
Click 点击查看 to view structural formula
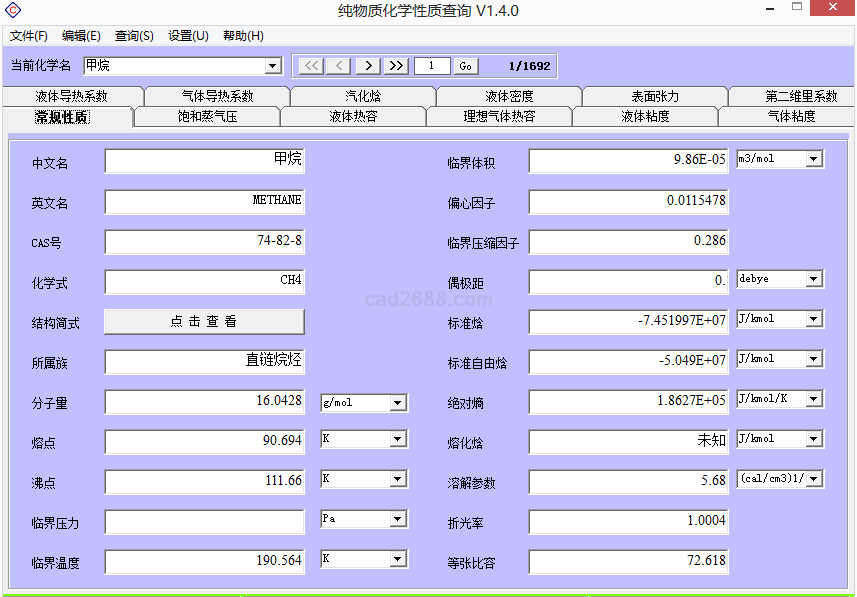tap(204, 322)
